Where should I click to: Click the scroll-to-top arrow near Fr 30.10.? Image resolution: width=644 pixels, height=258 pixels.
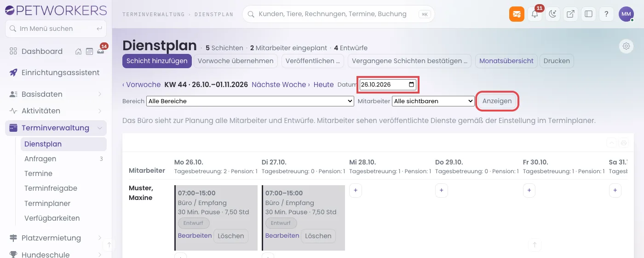point(534,244)
